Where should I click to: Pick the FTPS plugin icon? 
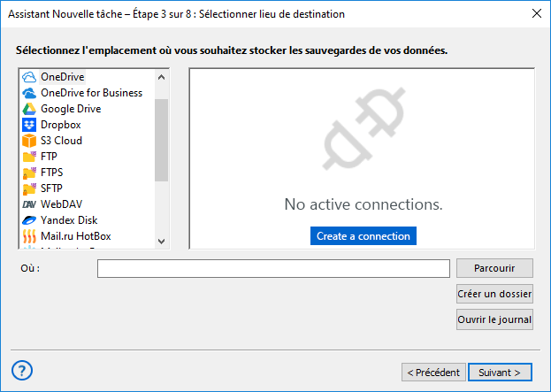[29, 173]
